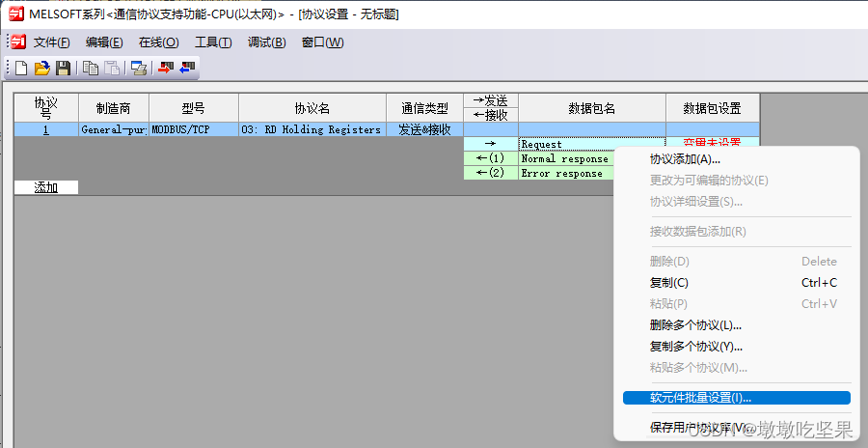Open the 工具(T) menu
Image resolution: width=868 pixels, height=448 pixels.
click(x=213, y=42)
